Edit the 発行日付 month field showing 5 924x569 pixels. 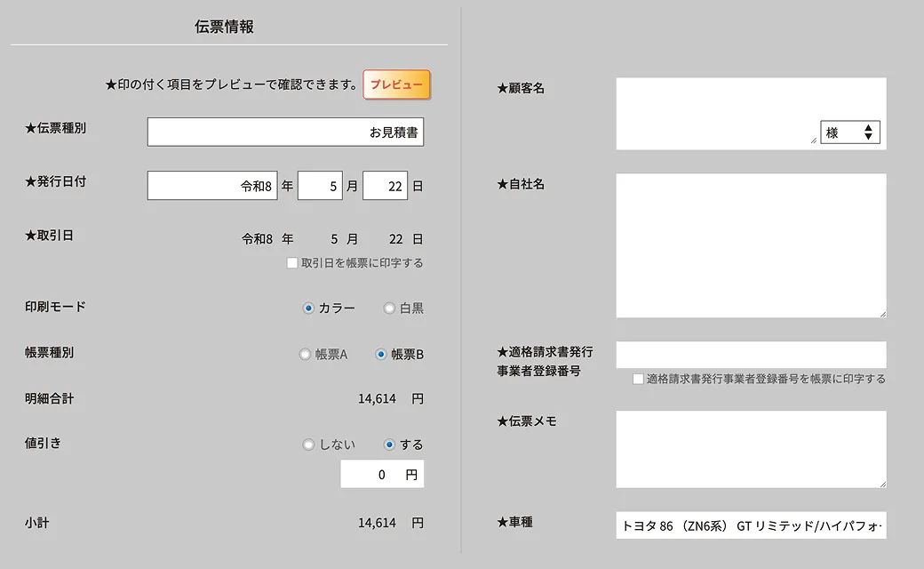320,186
